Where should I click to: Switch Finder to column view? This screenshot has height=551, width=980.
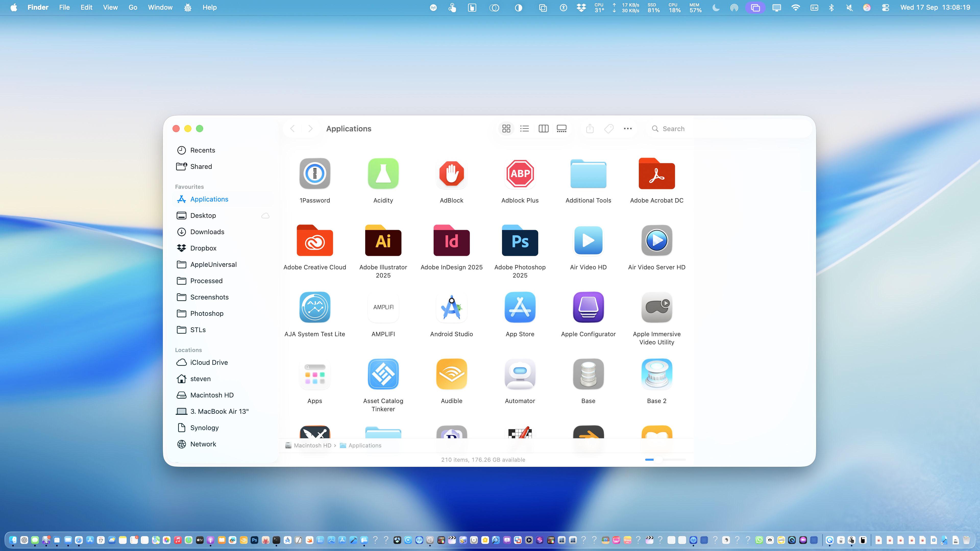(x=543, y=129)
